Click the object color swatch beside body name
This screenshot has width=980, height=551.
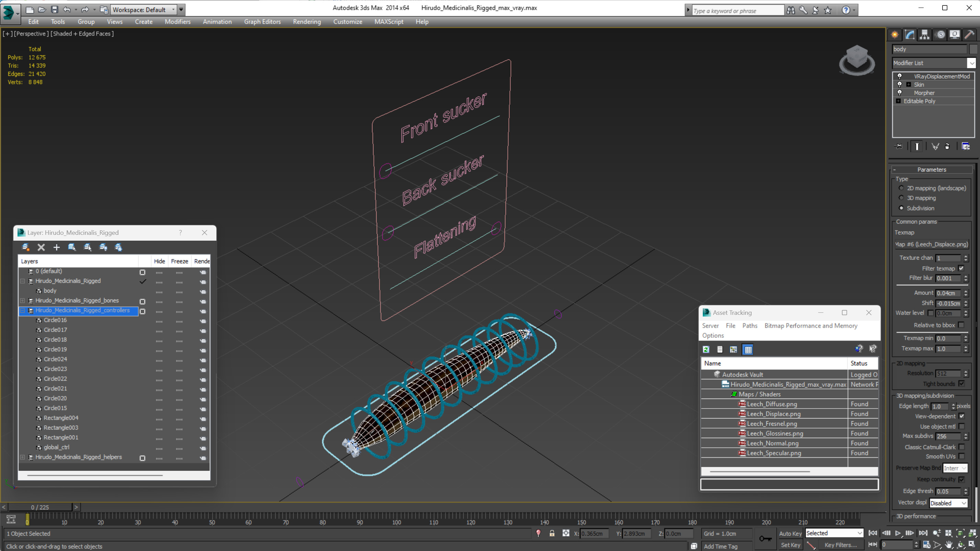973,49
